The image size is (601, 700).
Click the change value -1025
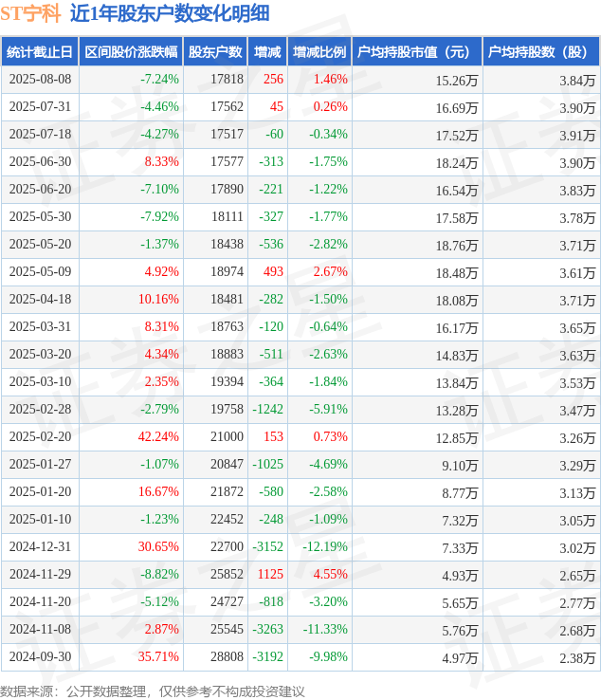coord(268,464)
